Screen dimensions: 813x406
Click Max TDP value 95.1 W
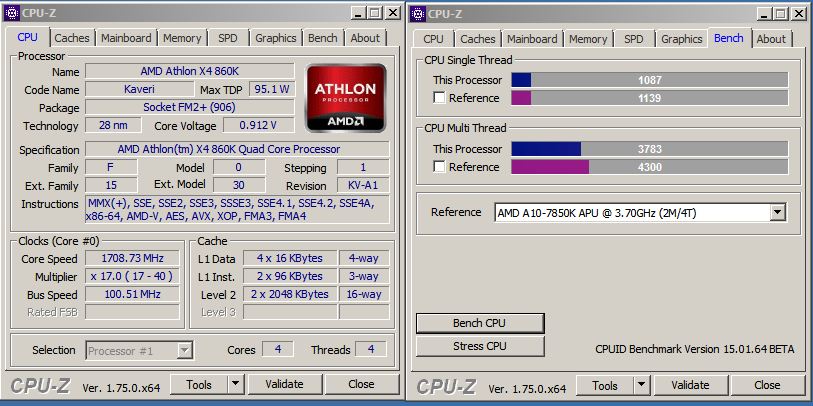tap(272, 89)
